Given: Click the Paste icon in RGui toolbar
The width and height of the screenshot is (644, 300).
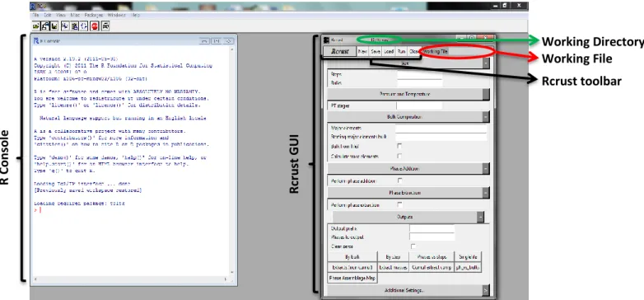Looking at the screenshot, I should (74, 26).
